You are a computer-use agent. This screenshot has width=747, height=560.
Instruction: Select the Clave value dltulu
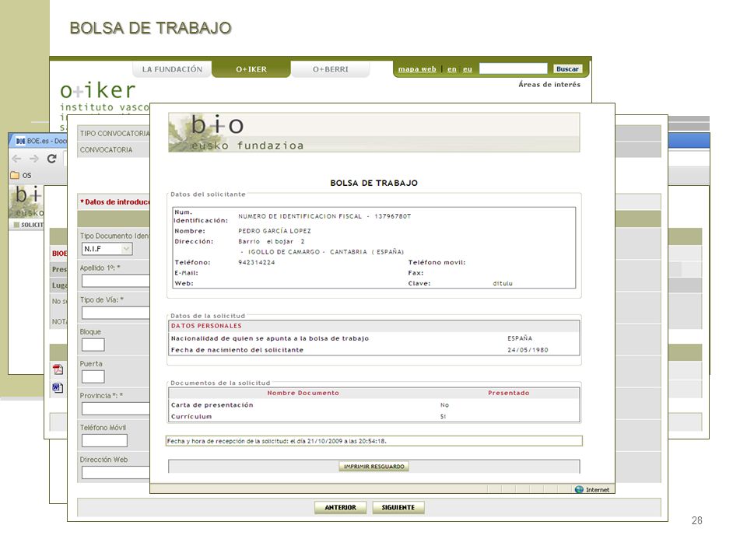503,283
